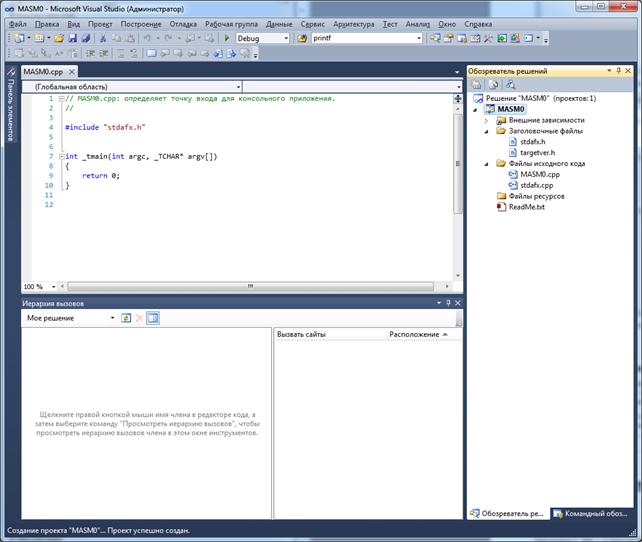Collapse the _tmain function code block
642x542 pixels.
pyautogui.click(x=60, y=157)
